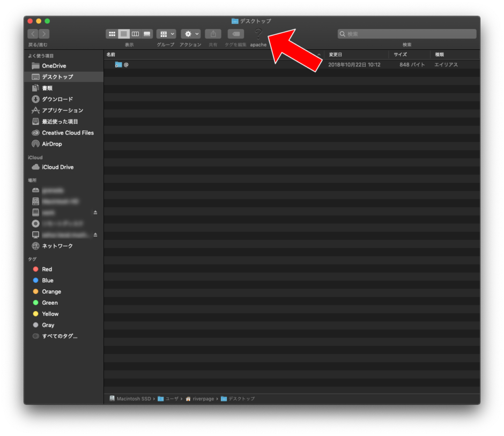Go back with the left arrow button
504x436 pixels.
pos(33,34)
